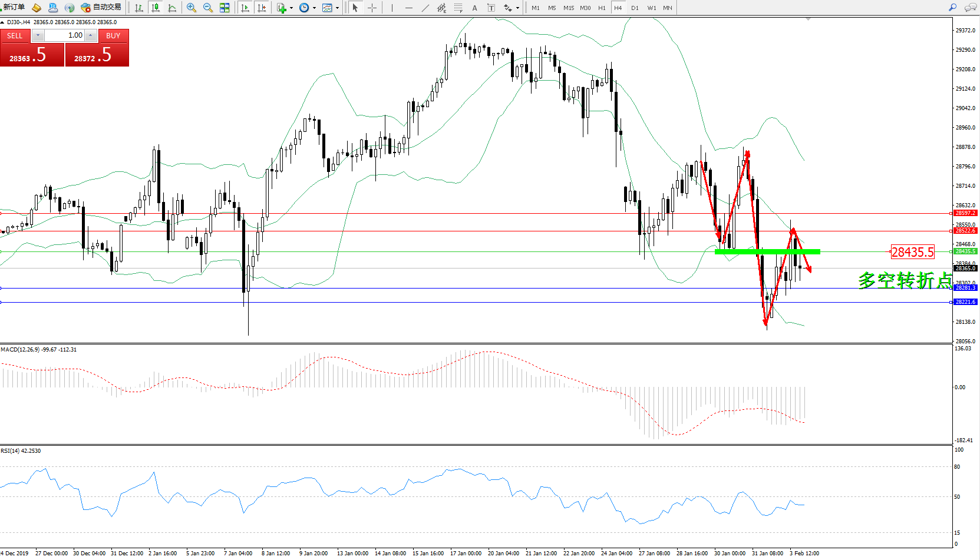Expand the periodicity clock dropdown arrow
The height and width of the screenshot is (560, 980).
(x=314, y=8)
